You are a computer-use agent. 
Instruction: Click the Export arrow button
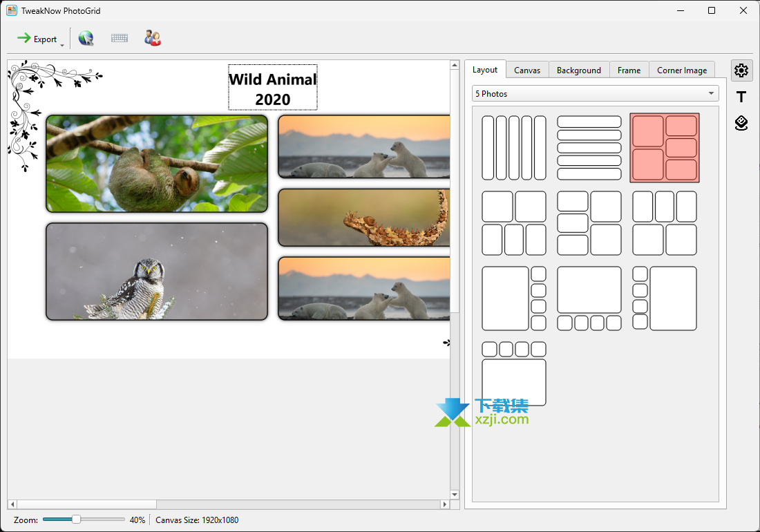(37, 39)
